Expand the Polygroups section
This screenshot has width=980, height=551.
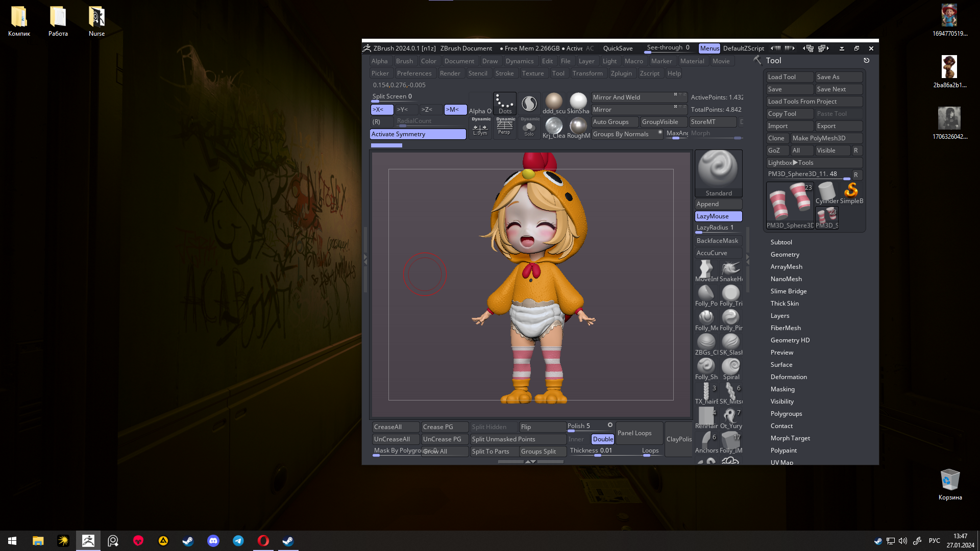(x=786, y=414)
